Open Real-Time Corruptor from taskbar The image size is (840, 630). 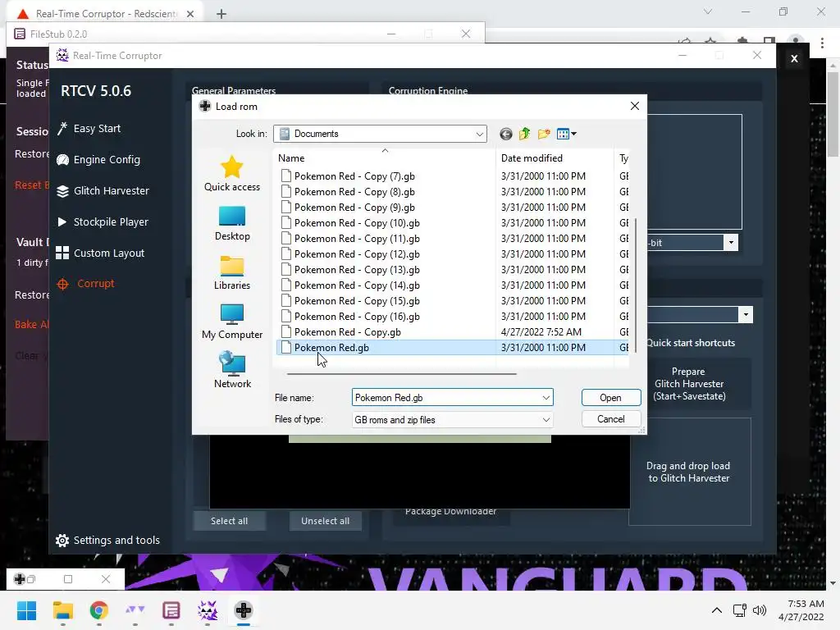208,610
